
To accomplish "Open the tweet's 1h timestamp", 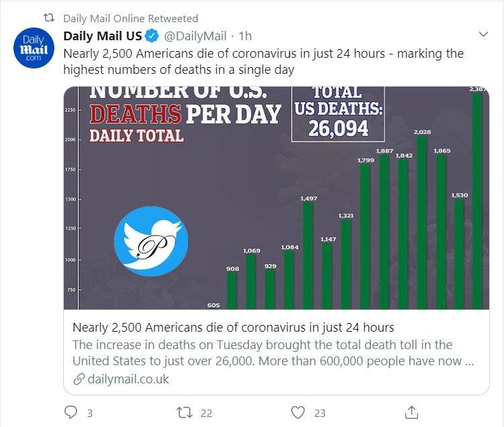I will (x=245, y=36).
